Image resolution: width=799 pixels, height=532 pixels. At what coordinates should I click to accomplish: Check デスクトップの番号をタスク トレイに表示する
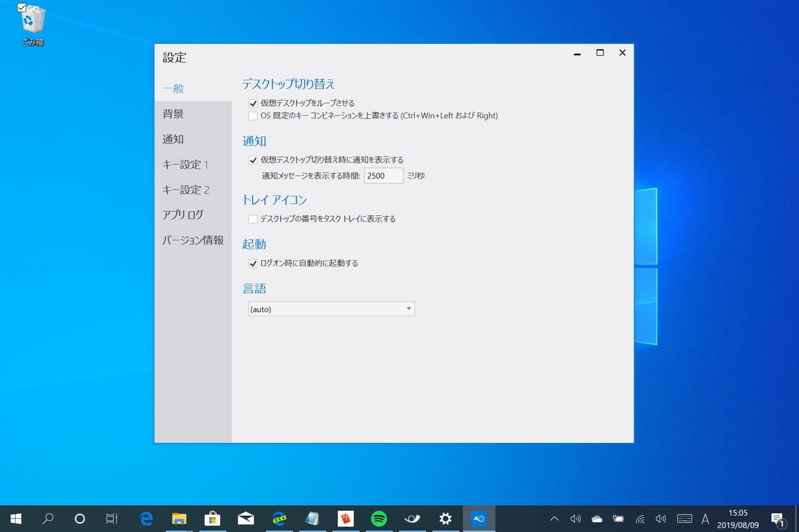coord(253,219)
